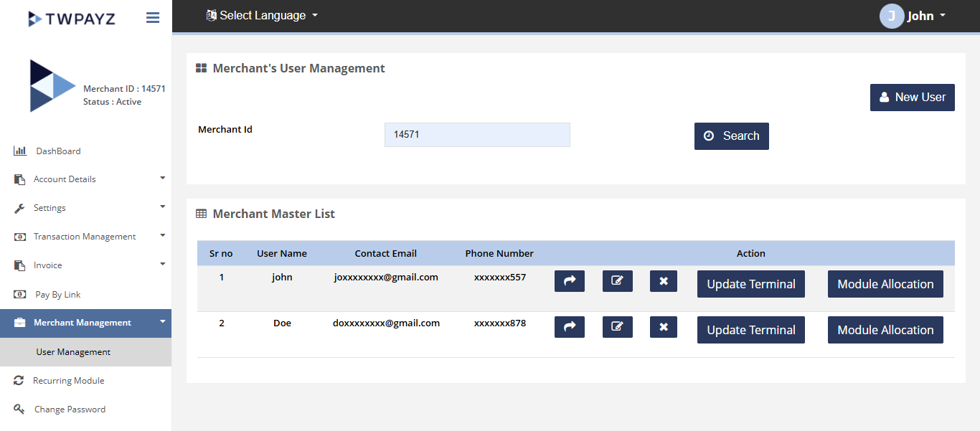Click the share arrow icon for Doe
Screen dimensions: 980x431
click(570, 327)
